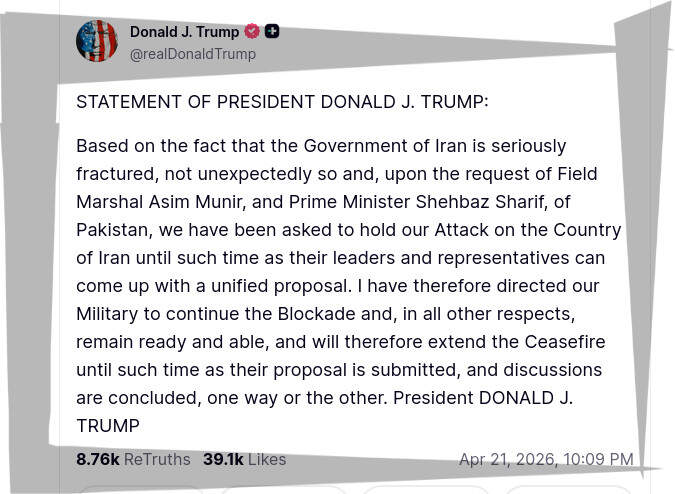View the 8.76k ReTruths list
This screenshot has height=494, width=675.
133,459
